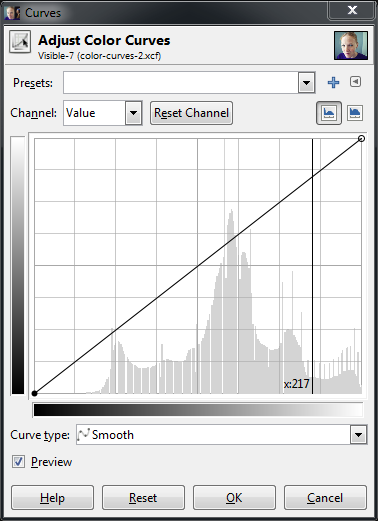
Task: Expand the Presets dropdown arrow
Action: pos(307,83)
